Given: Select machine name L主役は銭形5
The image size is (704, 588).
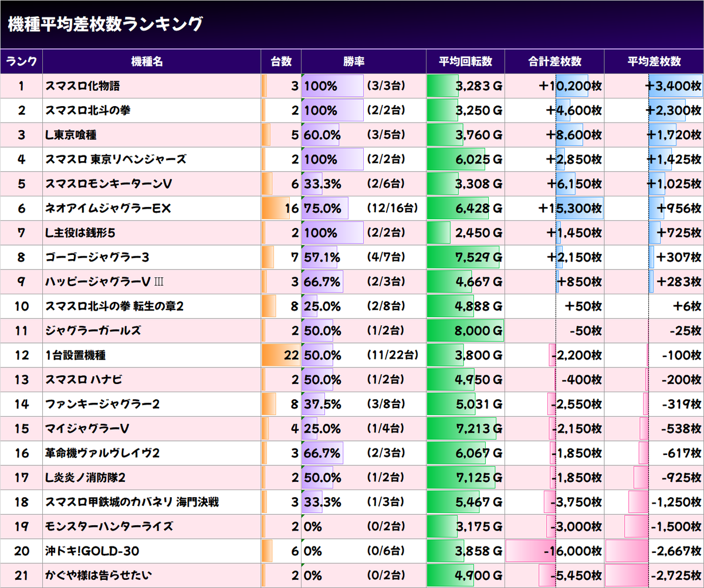Looking at the screenshot, I should click(80, 233).
